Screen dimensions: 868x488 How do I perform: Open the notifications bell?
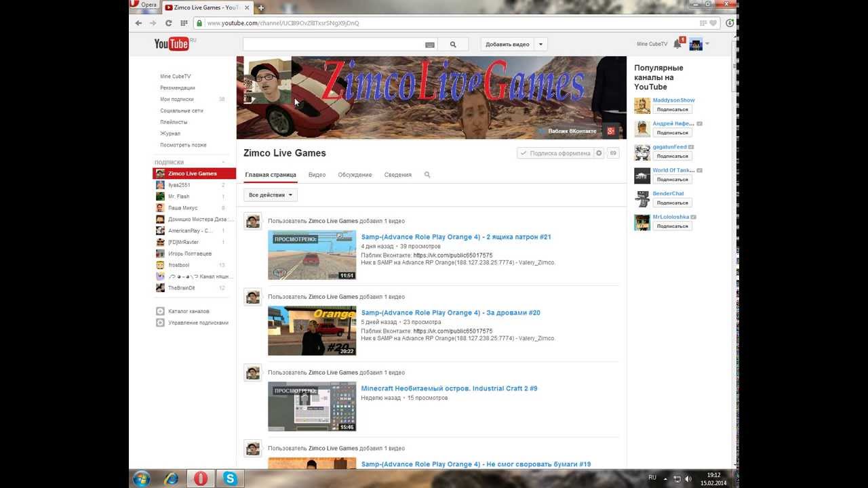point(677,45)
